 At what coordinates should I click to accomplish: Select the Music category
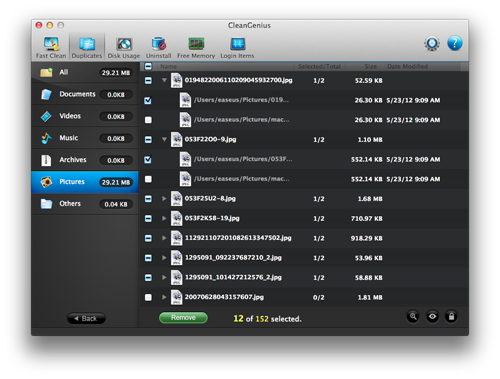(85, 138)
